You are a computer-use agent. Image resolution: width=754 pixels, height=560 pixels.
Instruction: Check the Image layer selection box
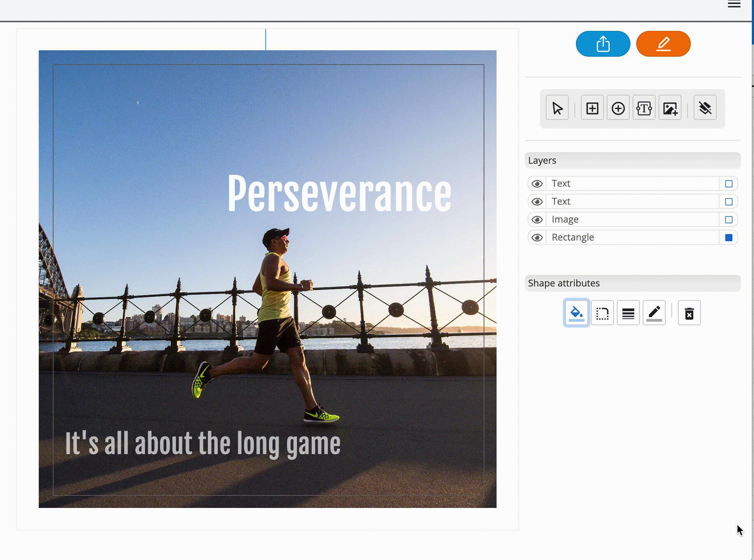coord(729,220)
